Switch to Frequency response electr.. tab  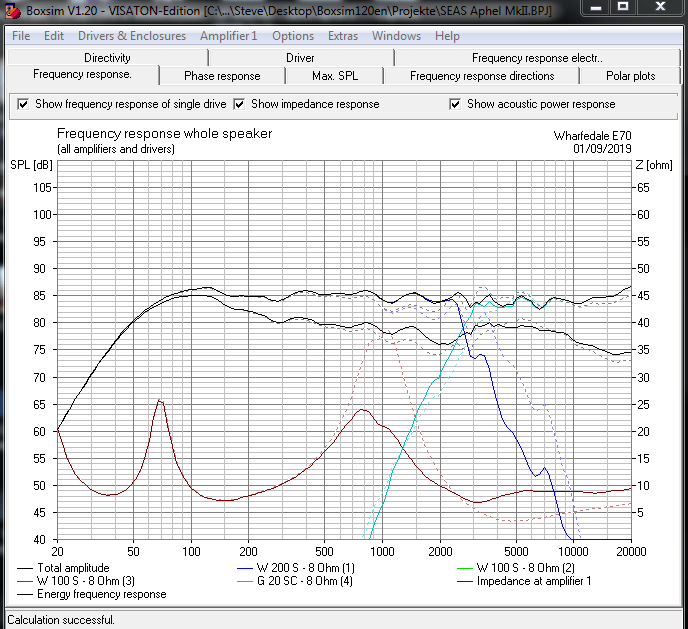537,58
